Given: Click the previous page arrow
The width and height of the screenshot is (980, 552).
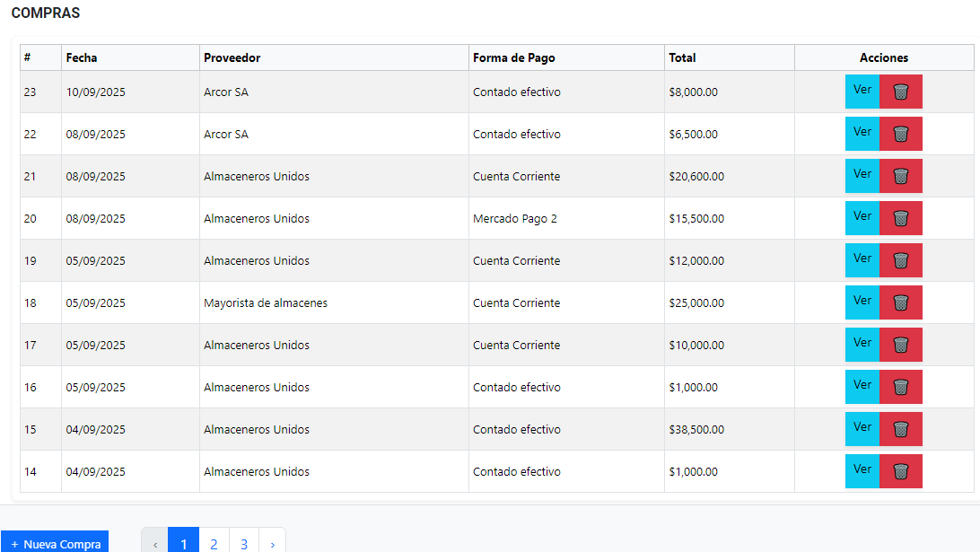Looking at the screenshot, I should tap(155, 543).
